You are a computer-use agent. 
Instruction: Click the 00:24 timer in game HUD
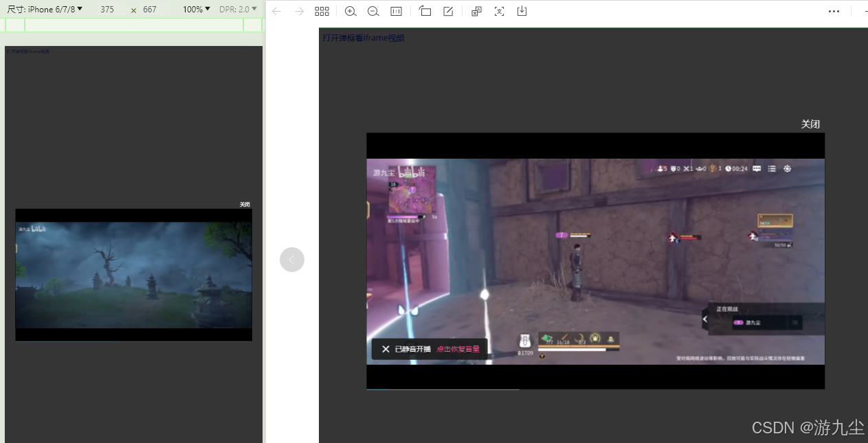[x=737, y=168]
